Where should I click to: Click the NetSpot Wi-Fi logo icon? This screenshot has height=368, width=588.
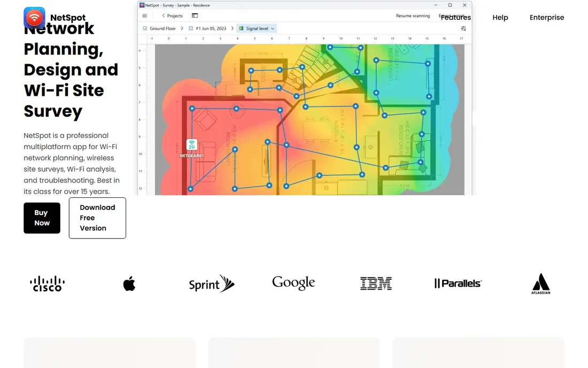[34, 18]
